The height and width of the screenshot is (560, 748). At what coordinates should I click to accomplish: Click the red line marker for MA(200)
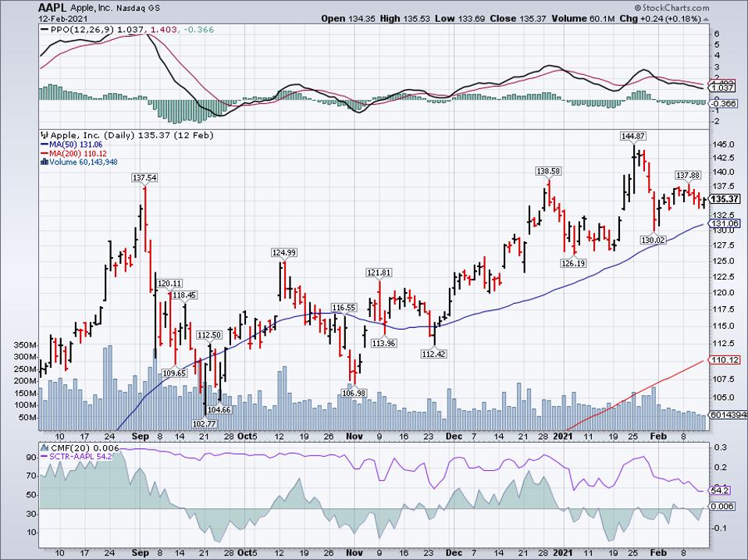(44, 154)
